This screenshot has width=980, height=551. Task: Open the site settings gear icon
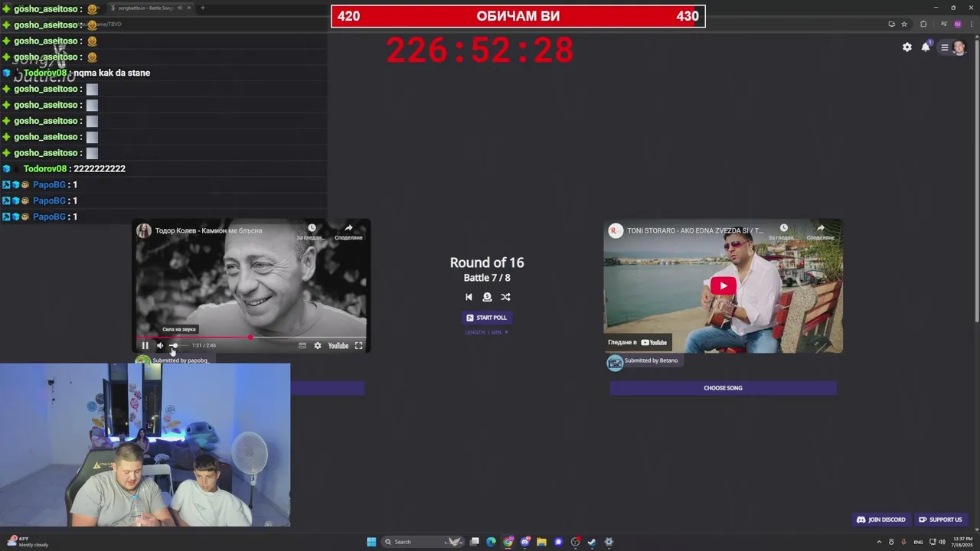pyautogui.click(x=907, y=47)
